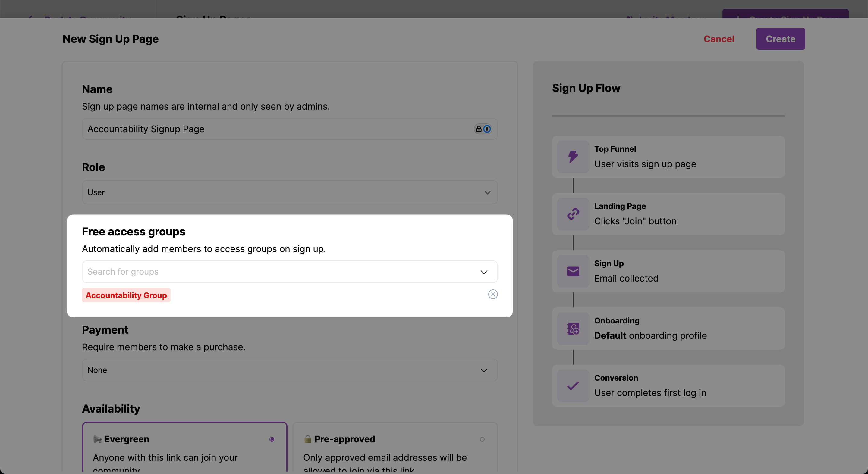Click the Sign Up envelope icon
868x474 pixels.
(573, 271)
